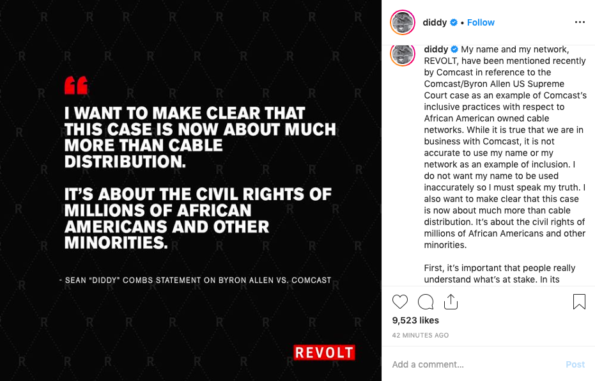
Task: Open diddy username in post header
Action: (435, 22)
